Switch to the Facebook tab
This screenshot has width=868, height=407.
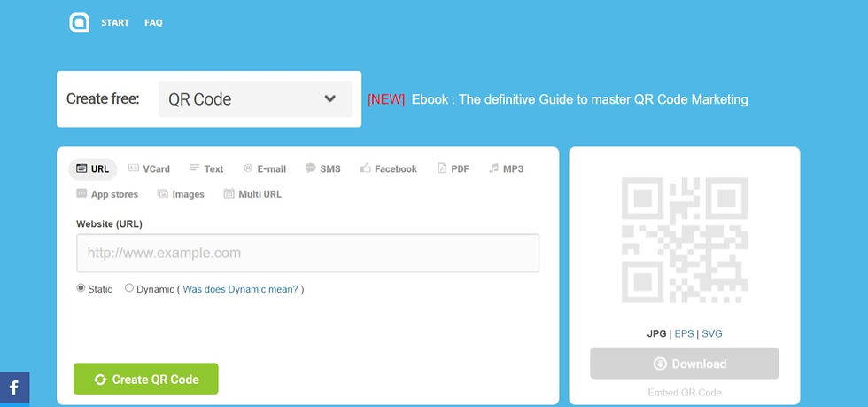click(389, 169)
